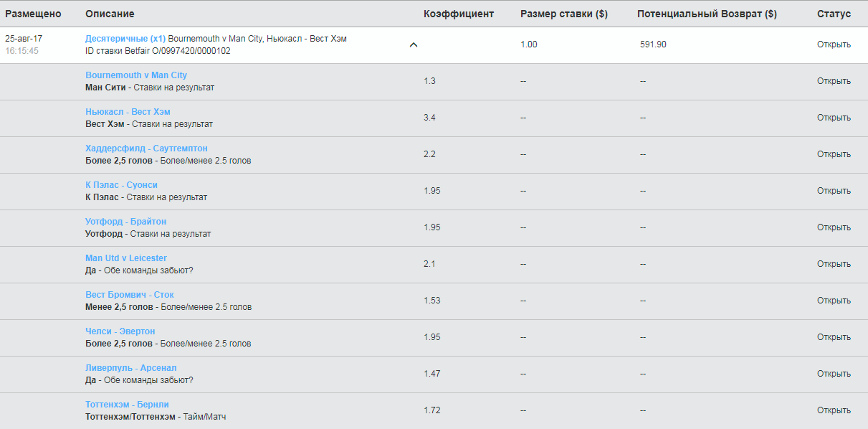Open the Bournemouth v Man City link
The width and height of the screenshot is (868, 429).
tap(136, 75)
